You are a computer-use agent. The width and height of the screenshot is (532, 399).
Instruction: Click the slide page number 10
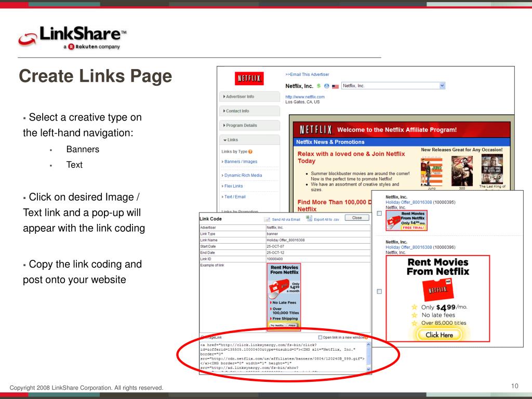(x=515, y=386)
